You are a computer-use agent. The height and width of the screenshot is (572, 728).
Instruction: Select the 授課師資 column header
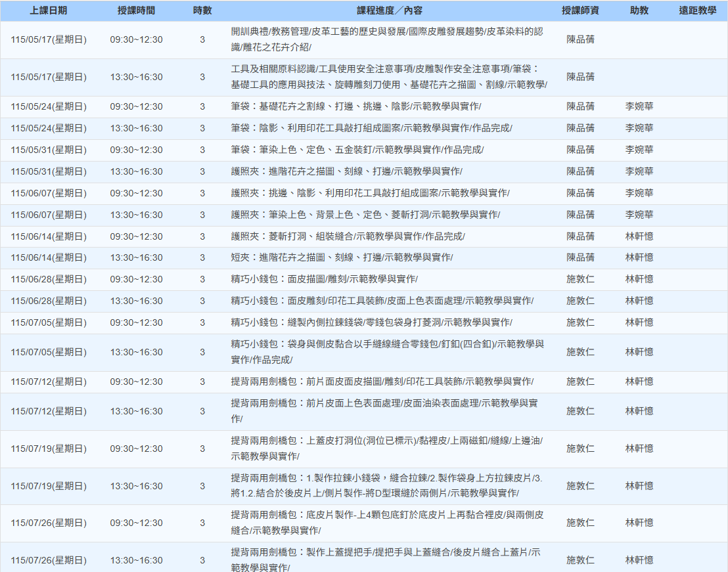[580, 11]
